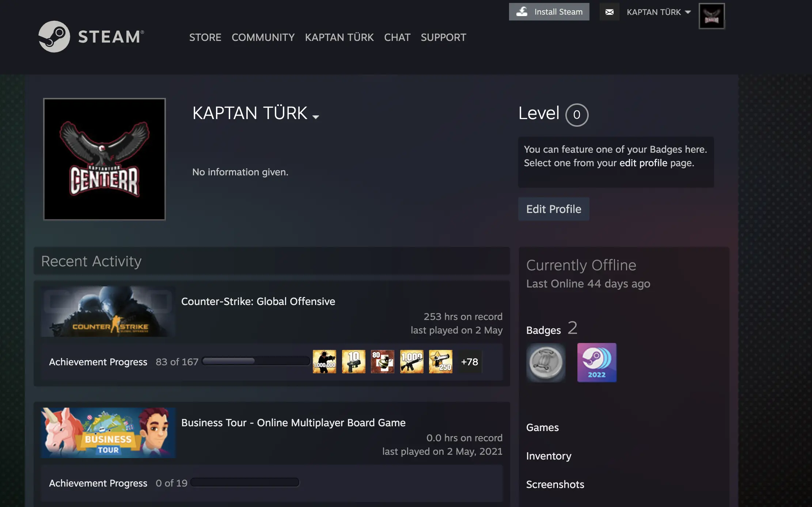812x507 pixels.
Task: Open the SUPPORT menu item
Action: (443, 37)
